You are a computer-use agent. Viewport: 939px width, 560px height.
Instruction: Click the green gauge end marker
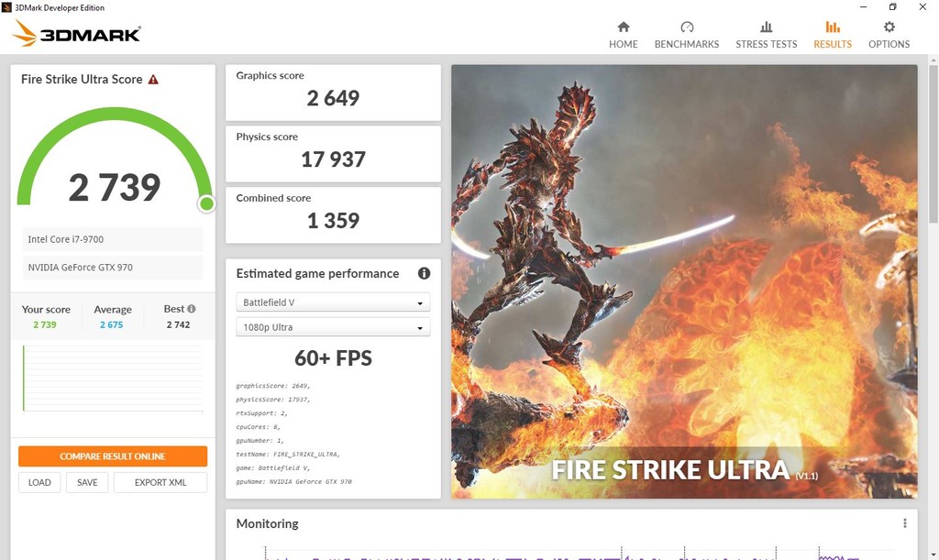click(x=206, y=204)
